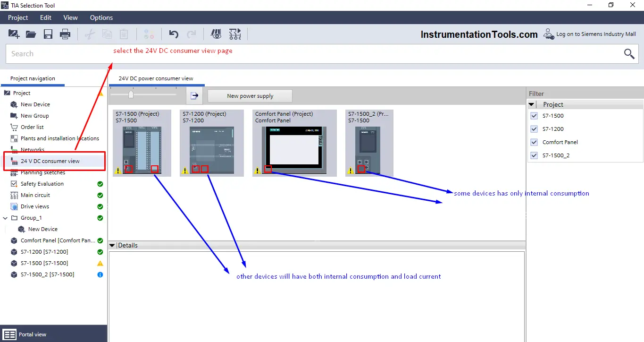Open the Project menu

click(18, 17)
